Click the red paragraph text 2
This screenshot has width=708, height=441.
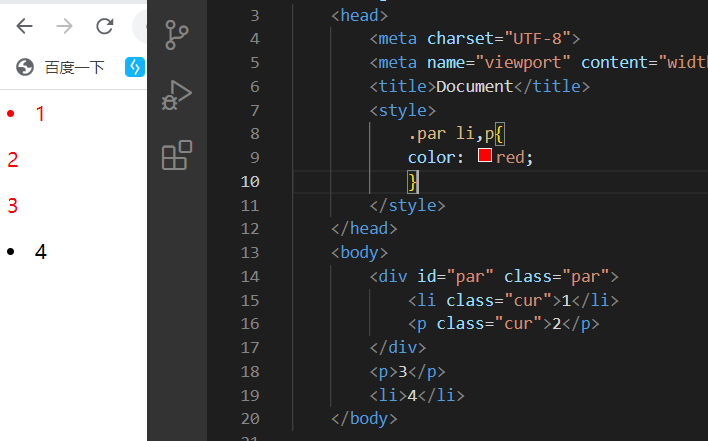tap(13, 160)
